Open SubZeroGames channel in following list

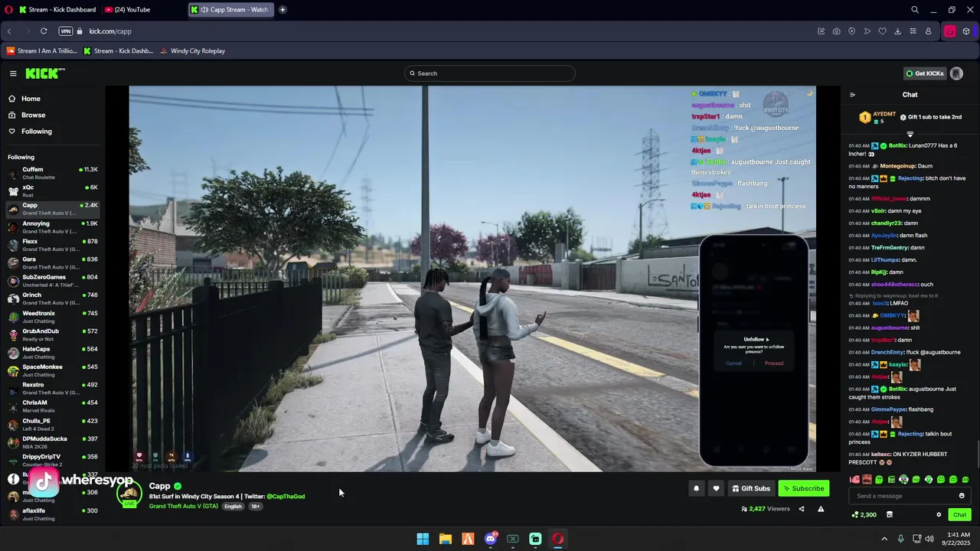click(x=52, y=281)
